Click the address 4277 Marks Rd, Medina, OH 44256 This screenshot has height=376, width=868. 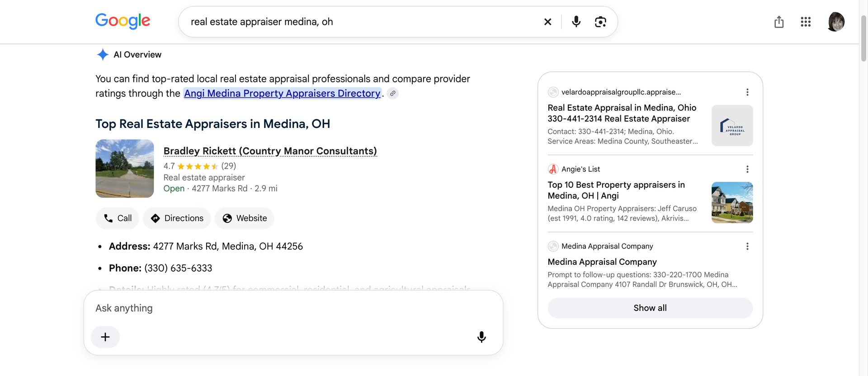tap(228, 246)
